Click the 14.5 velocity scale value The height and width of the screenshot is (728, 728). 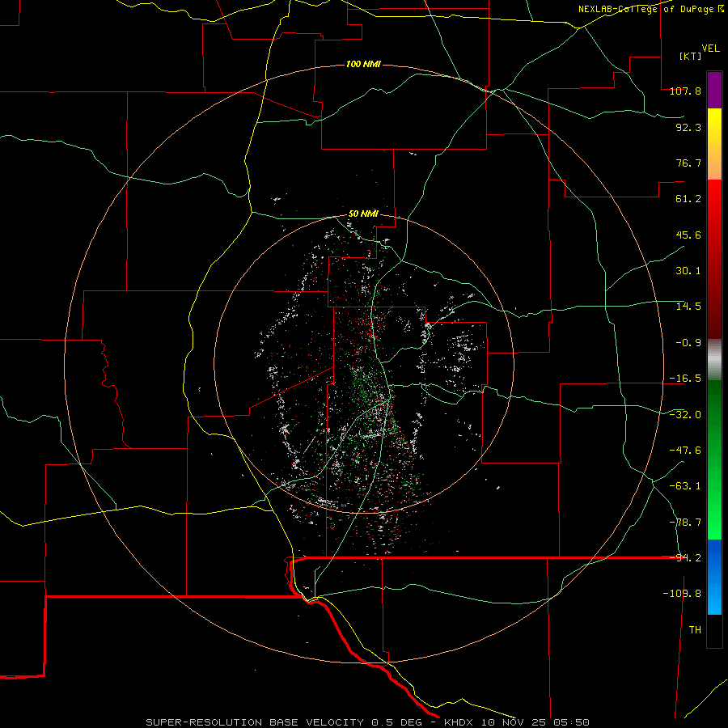click(x=688, y=307)
